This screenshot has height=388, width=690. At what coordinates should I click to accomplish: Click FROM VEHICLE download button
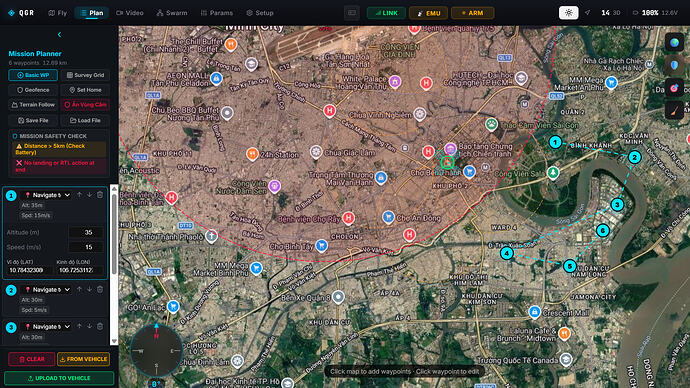point(84,359)
